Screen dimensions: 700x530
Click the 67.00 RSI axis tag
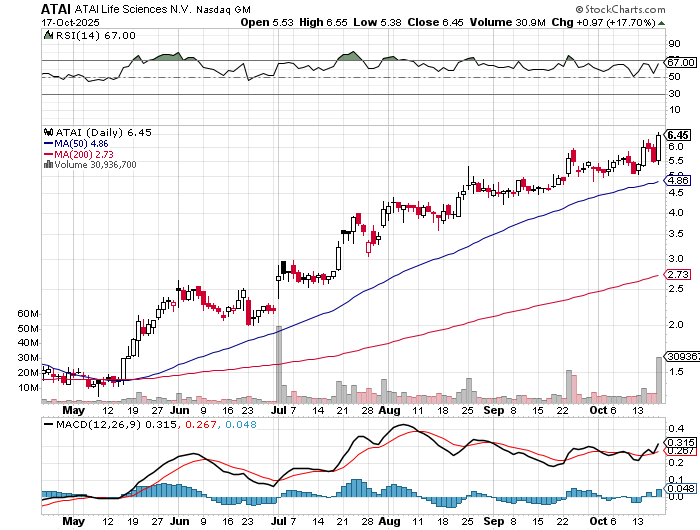(680, 63)
